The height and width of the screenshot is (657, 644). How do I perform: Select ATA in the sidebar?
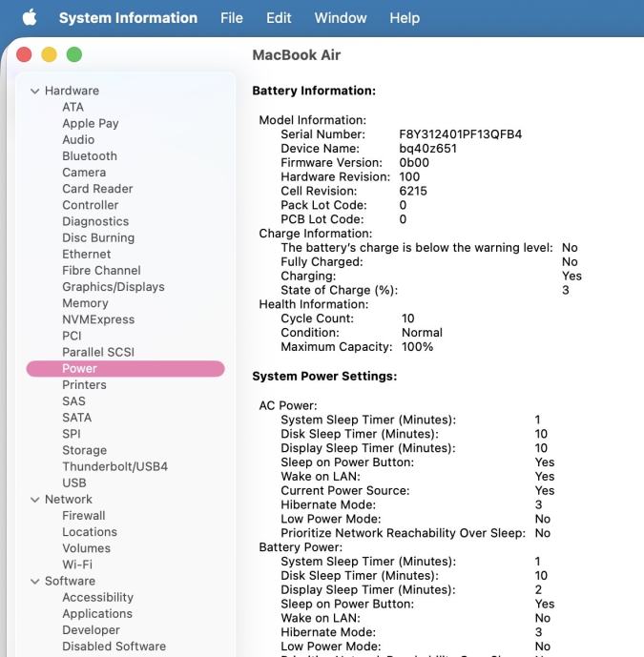[x=73, y=107]
